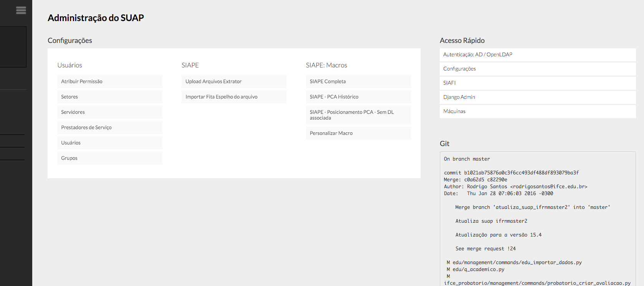The height and width of the screenshot is (286, 644).
Task: Click the Acesso Rápido heading
Action: pos(462,41)
